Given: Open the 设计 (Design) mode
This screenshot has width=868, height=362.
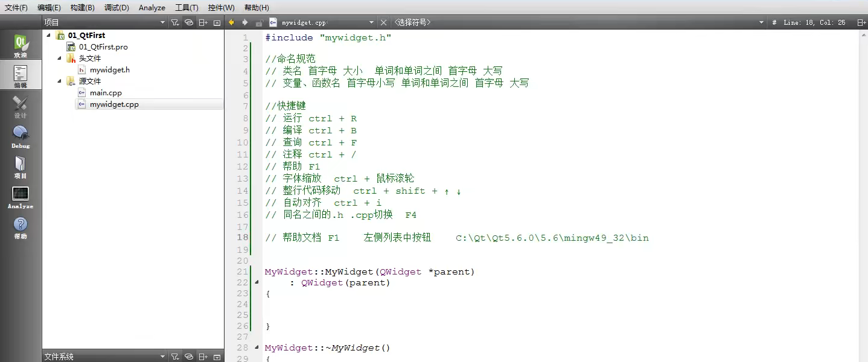Looking at the screenshot, I should [21, 107].
